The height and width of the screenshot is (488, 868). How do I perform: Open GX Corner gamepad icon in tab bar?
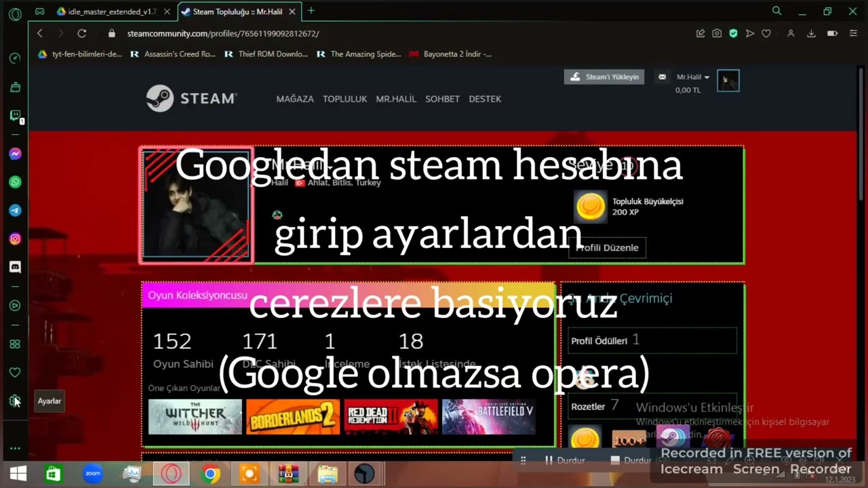[x=40, y=12]
